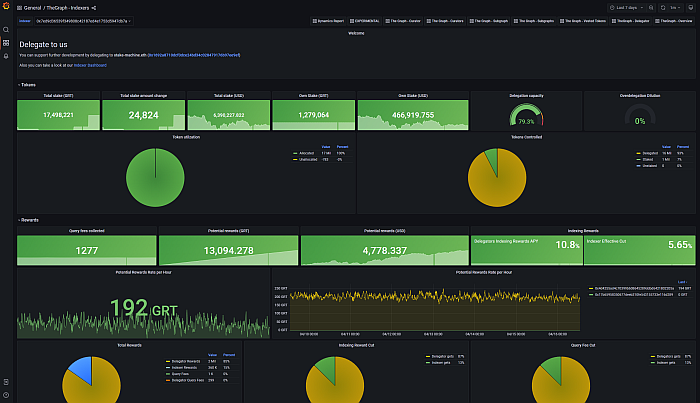Collapse the Tokens row section

point(28,85)
